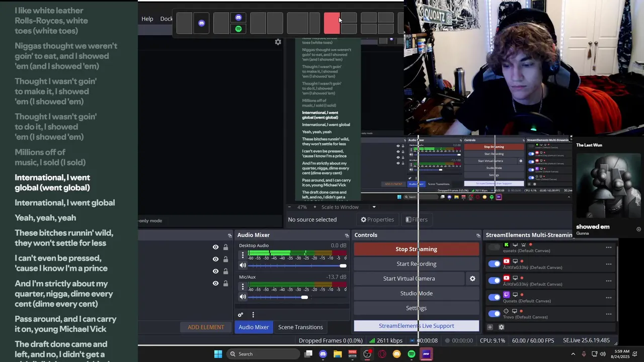Open Audio Mixer dock three-dot menu
Screen dimensions: 644x362
tap(253, 315)
